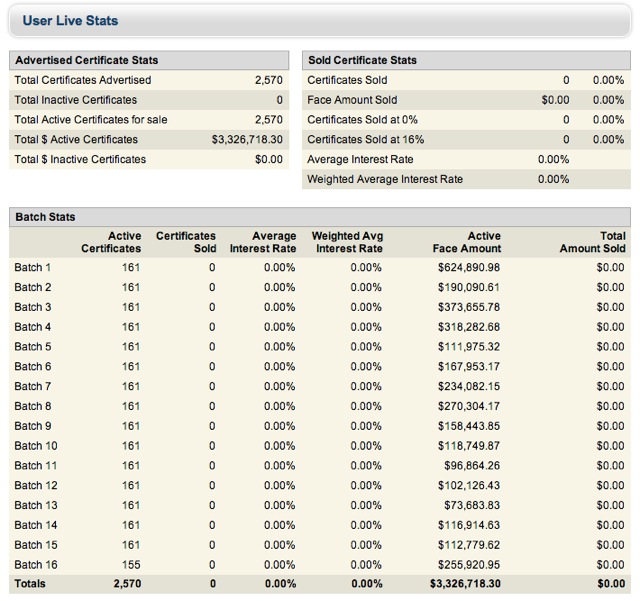Click the $234,082.15 face amount
Viewport: 640px width, 601px height.
(x=469, y=386)
